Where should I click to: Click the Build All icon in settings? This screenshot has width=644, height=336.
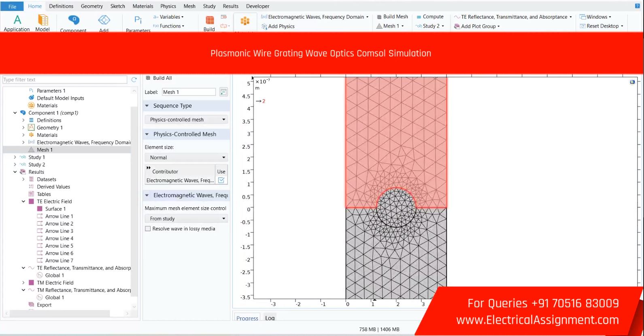pyautogui.click(x=148, y=78)
